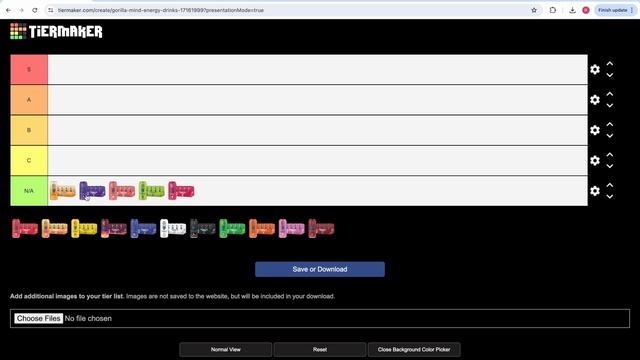Select last dark red can in pool
The image size is (640, 360).
pyautogui.click(x=321, y=228)
